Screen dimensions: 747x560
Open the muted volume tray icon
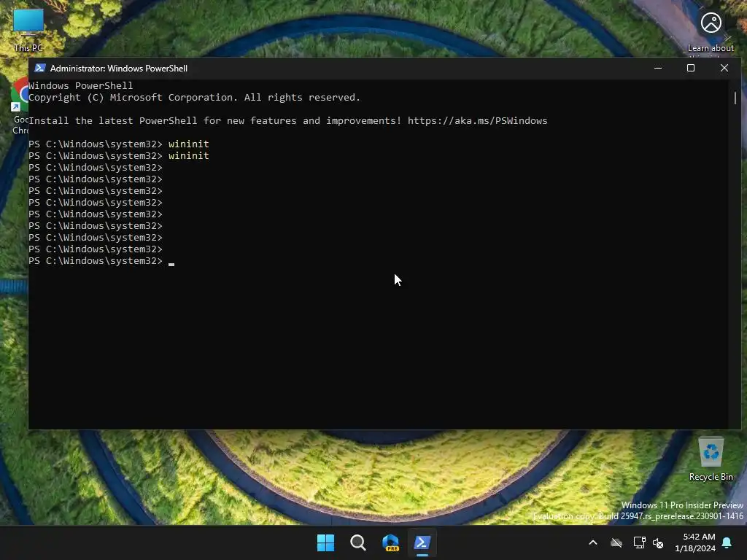pyautogui.click(x=658, y=542)
